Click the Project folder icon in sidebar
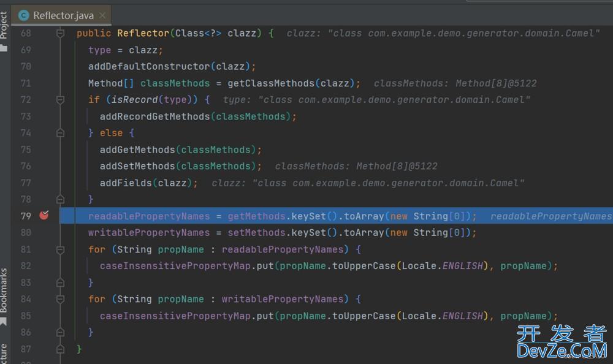This screenshot has width=613, height=364. click(x=4, y=48)
